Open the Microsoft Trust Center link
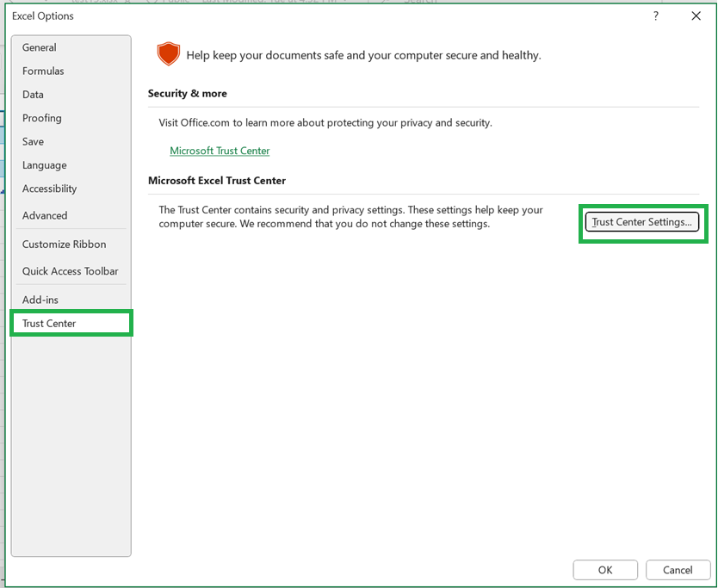Image resolution: width=718 pixels, height=588 pixels. click(x=220, y=151)
